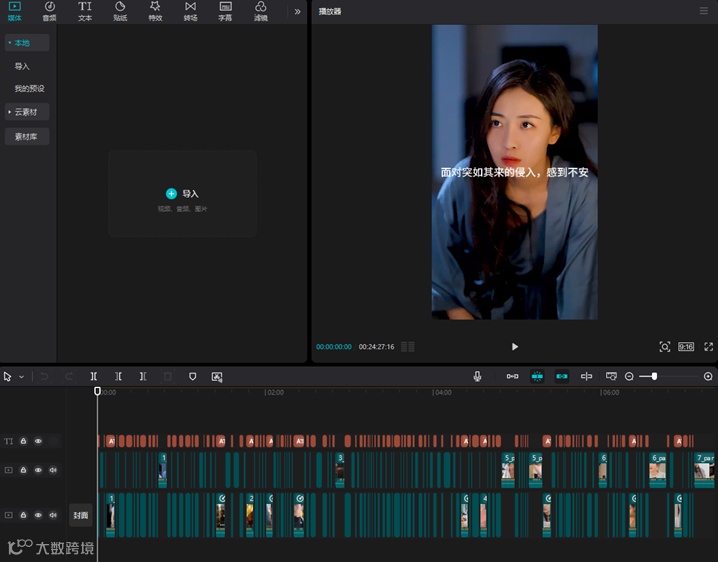
Task: Click the 导入 import button in media area
Action: coord(182,193)
